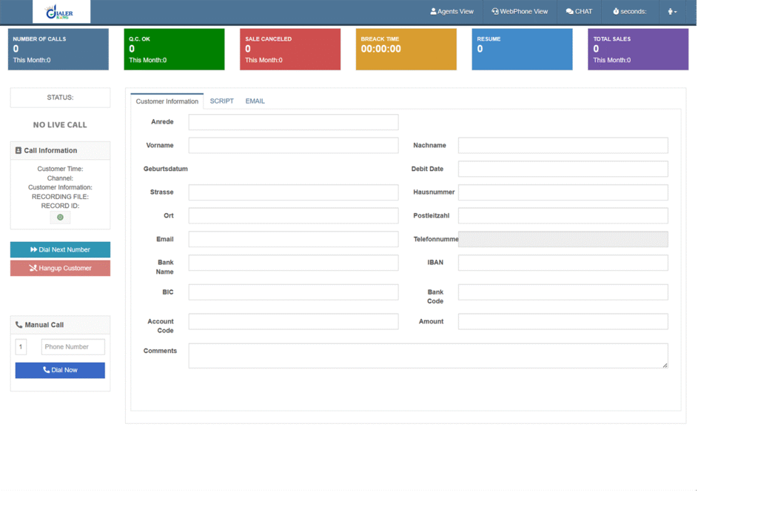The height and width of the screenshot is (532, 758).
Task: Click the country code field with 1
Action: [x=21, y=347]
